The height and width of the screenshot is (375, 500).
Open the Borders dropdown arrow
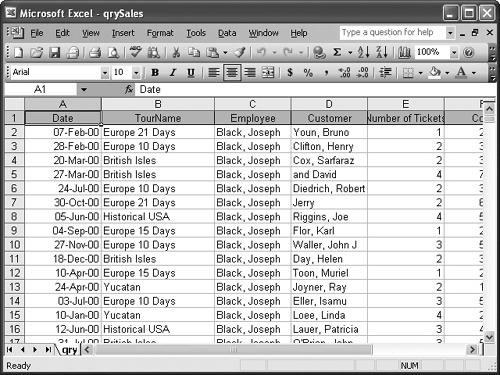[x=420, y=72]
